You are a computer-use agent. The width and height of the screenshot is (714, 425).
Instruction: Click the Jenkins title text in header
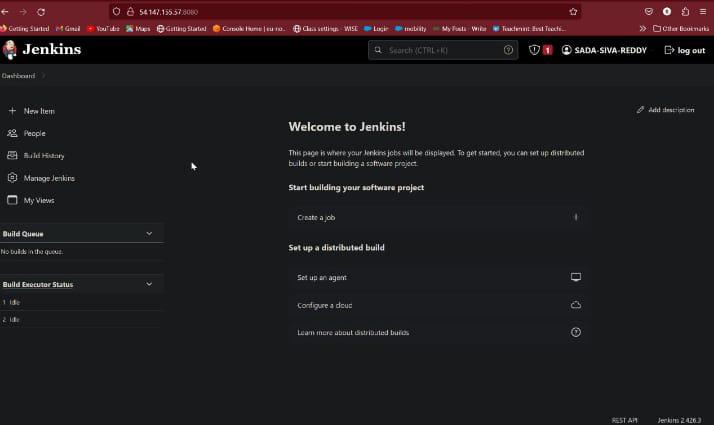pos(52,49)
